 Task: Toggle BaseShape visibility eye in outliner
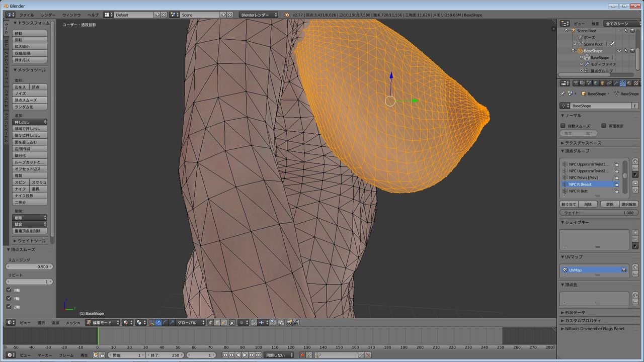point(619,51)
